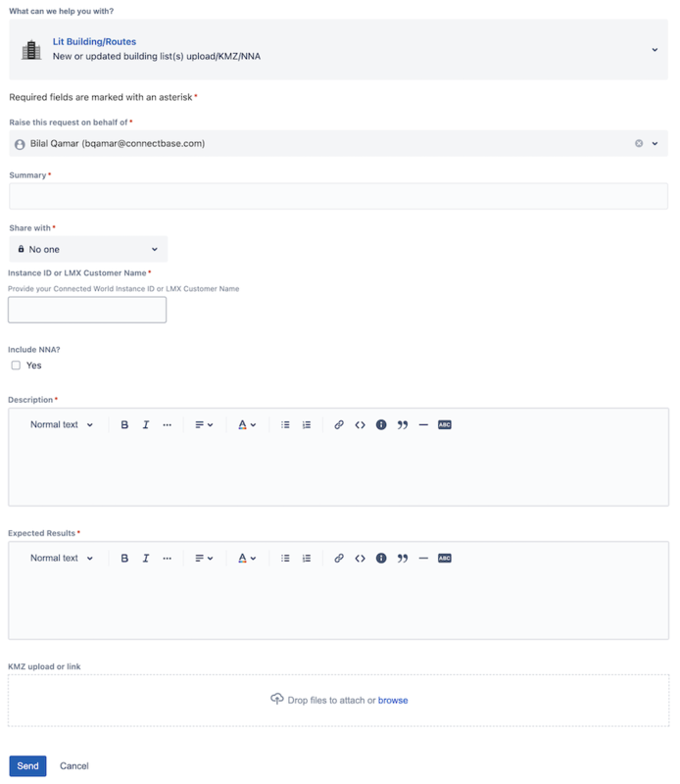Insert a link in the Description field
This screenshot has width=680, height=784.
[338, 424]
